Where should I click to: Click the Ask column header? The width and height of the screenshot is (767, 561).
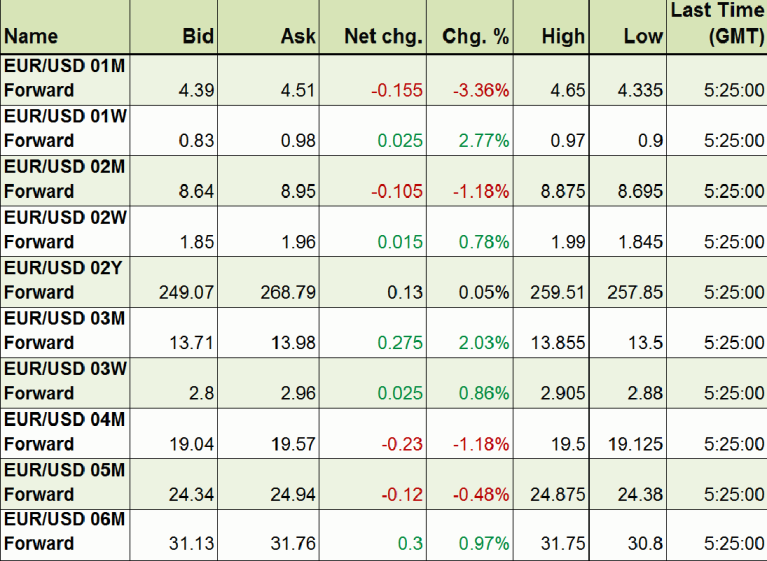(x=298, y=37)
